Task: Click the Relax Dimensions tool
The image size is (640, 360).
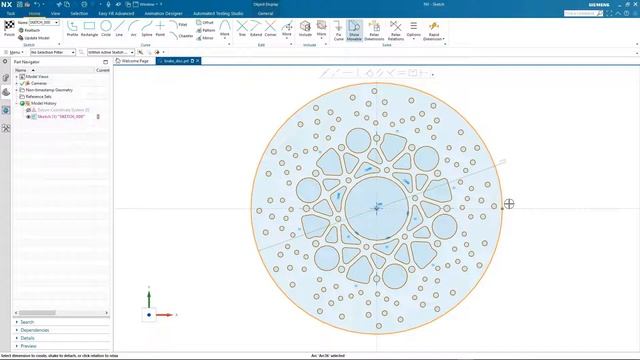Action: pos(374,30)
